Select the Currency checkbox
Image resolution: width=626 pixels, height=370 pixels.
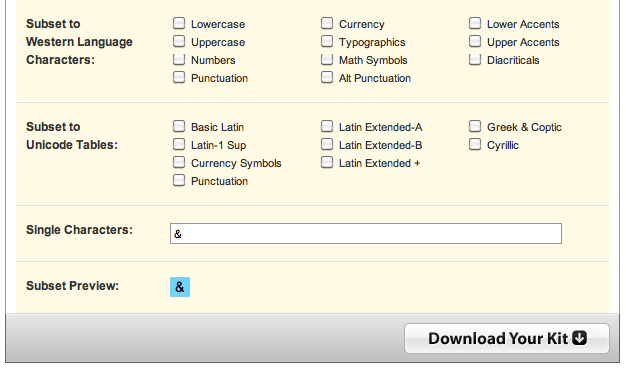coord(327,23)
